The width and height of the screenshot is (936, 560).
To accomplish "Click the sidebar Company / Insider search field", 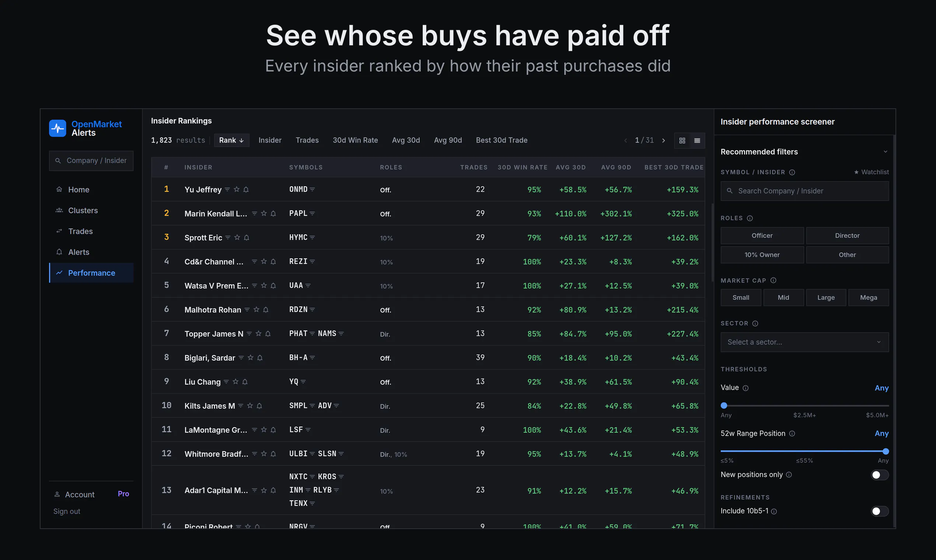I will (91, 161).
